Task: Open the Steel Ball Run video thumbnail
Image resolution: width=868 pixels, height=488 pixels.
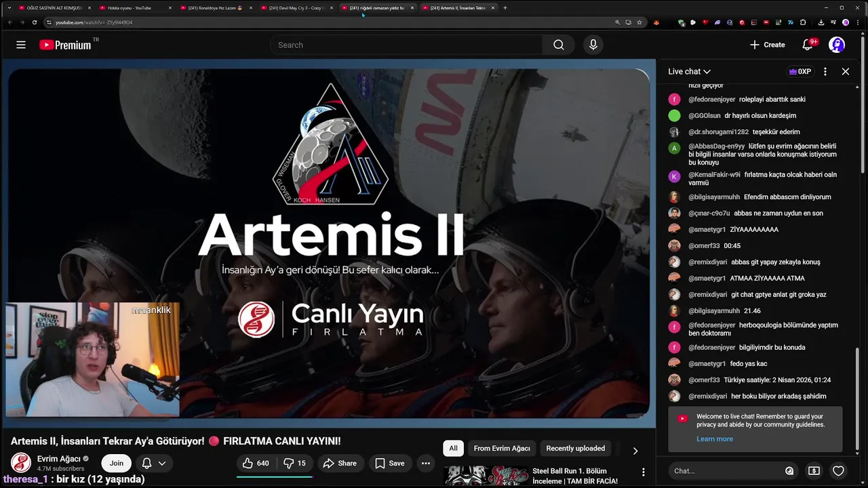Action: (486, 476)
